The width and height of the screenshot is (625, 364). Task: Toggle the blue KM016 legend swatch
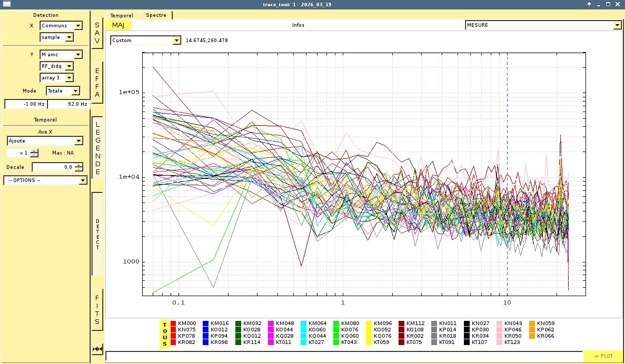pos(206,323)
